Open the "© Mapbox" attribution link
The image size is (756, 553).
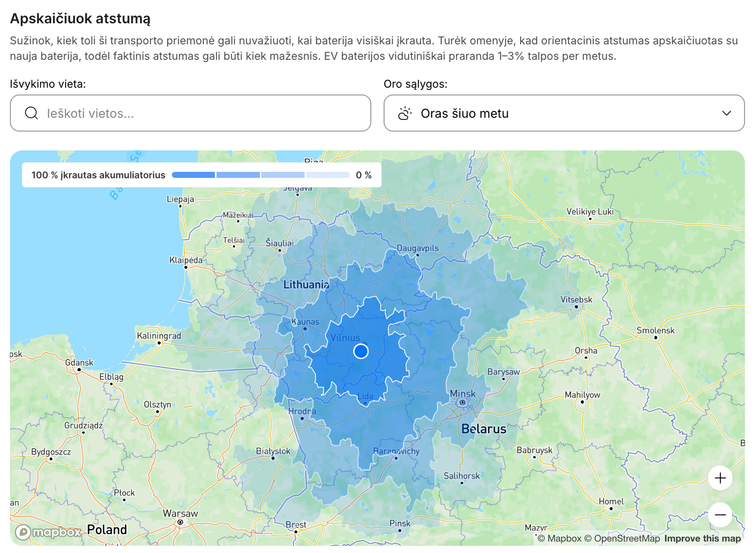(560, 539)
